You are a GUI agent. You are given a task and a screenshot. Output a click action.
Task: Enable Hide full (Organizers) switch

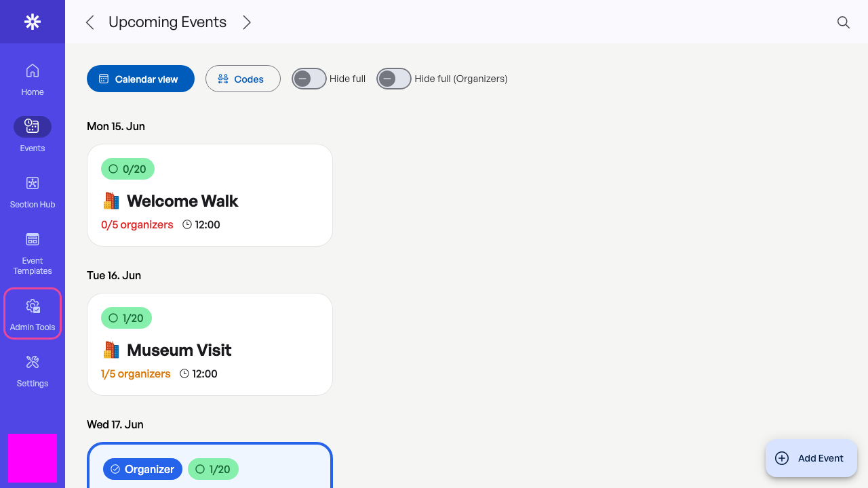tap(394, 79)
